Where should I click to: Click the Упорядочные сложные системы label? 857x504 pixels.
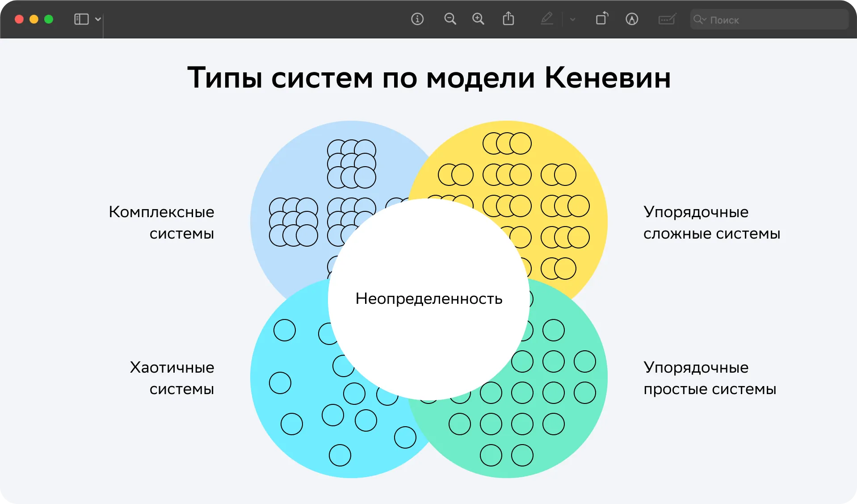(711, 223)
